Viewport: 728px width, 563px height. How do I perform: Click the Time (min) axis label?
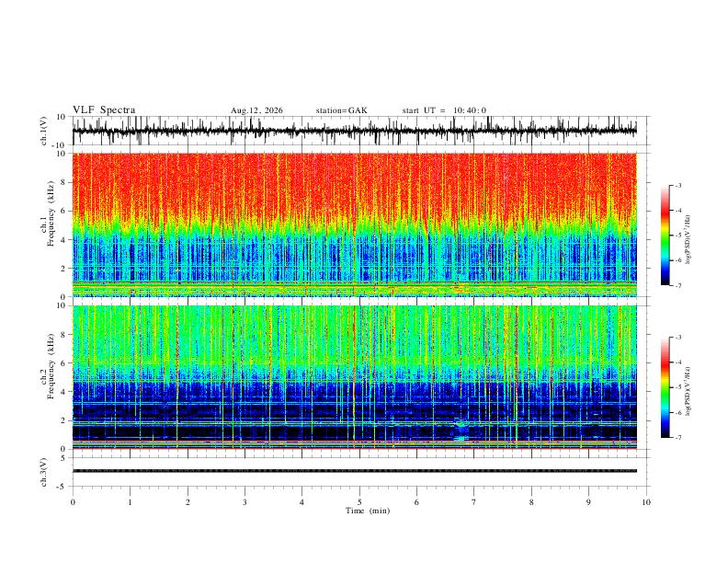point(368,511)
